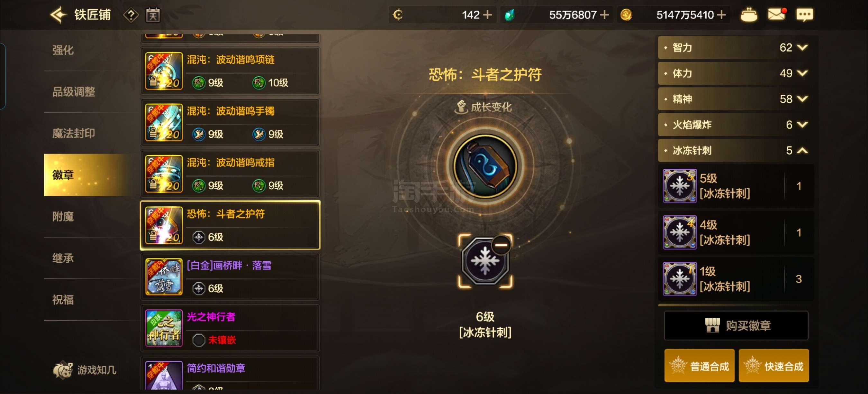The image size is (868, 394).
Task: Click the plus next to 5147万5410 gold
Action: click(x=721, y=15)
